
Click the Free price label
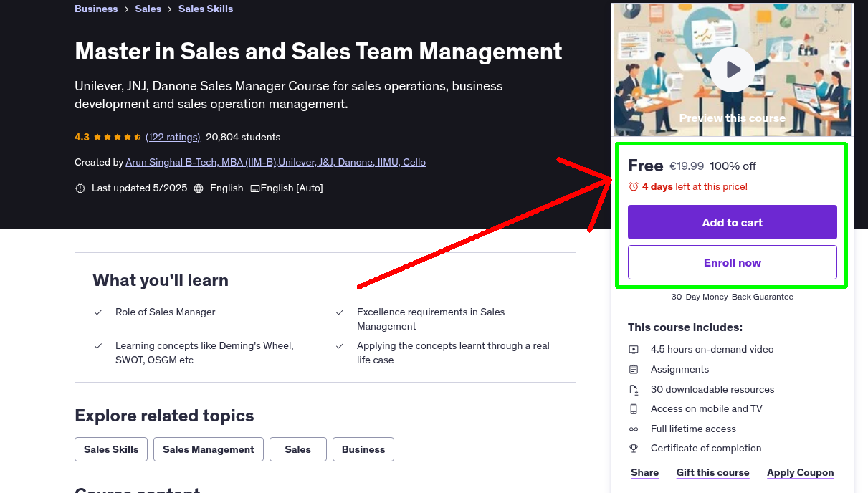[646, 166]
